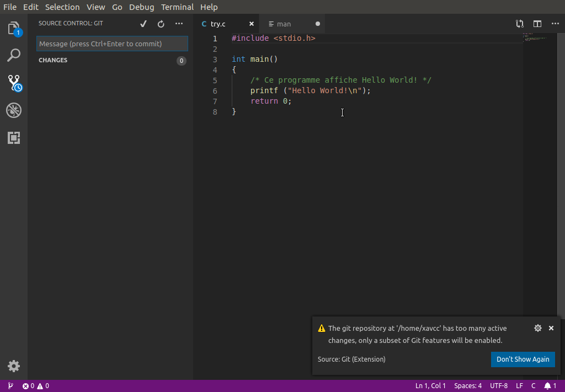Open the Debug view icon
Screen dimensions: 565x392
click(14, 110)
